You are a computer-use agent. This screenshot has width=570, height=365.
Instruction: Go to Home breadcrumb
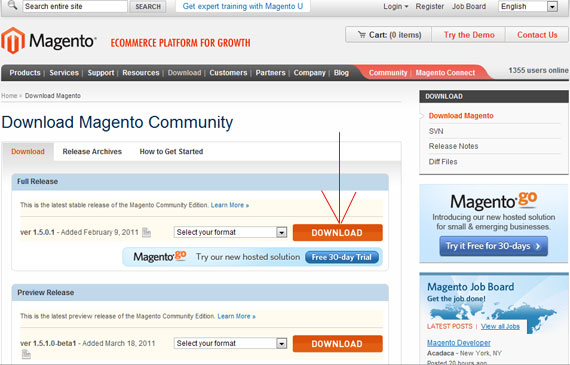pyautogui.click(x=9, y=96)
